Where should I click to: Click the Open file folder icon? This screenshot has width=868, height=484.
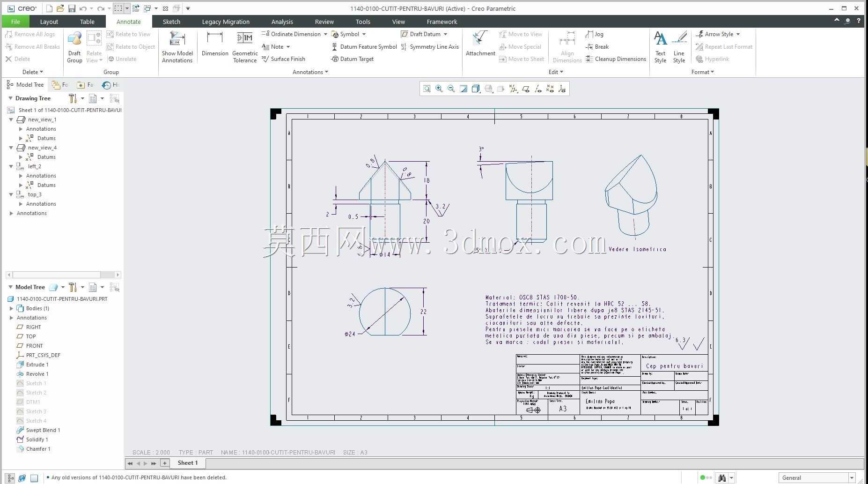pos(60,8)
